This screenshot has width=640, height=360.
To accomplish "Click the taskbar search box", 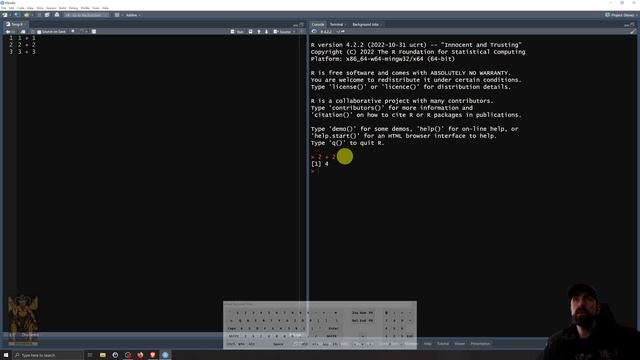I will coord(47,355).
